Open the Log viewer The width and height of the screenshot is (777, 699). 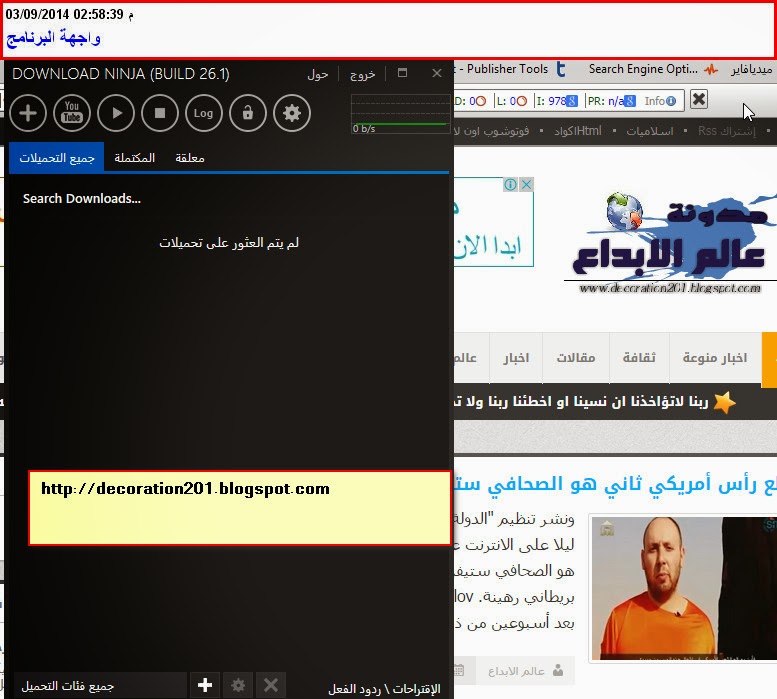(x=203, y=113)
